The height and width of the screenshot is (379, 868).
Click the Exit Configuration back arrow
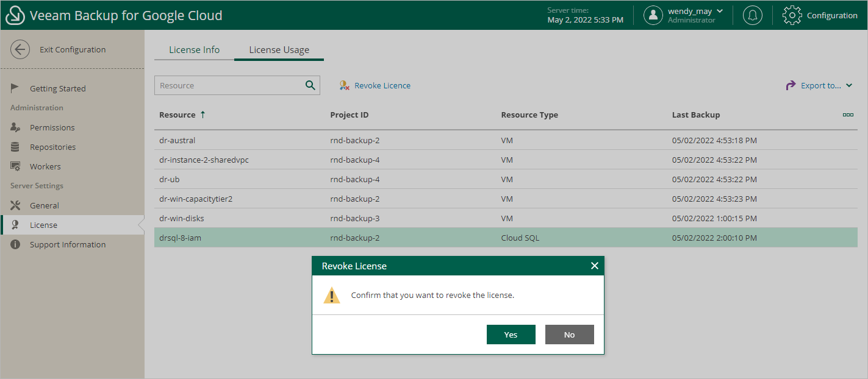click(20, 49)
